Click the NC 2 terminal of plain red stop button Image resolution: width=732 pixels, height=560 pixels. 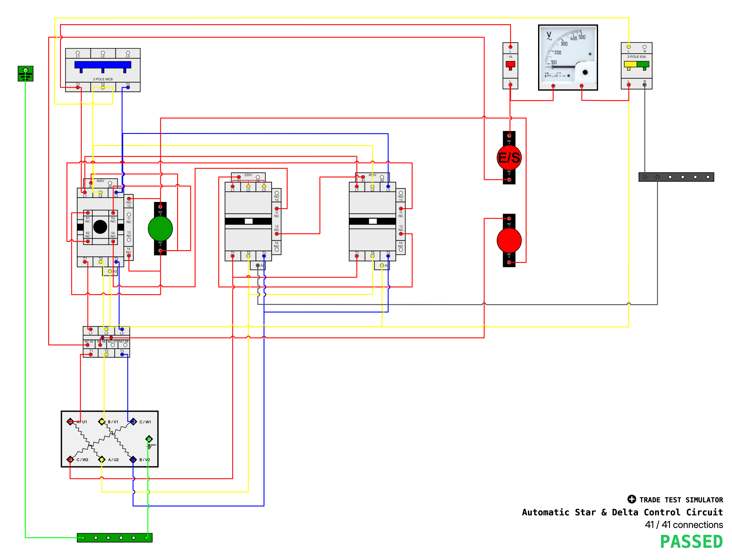tap(509, 262)
